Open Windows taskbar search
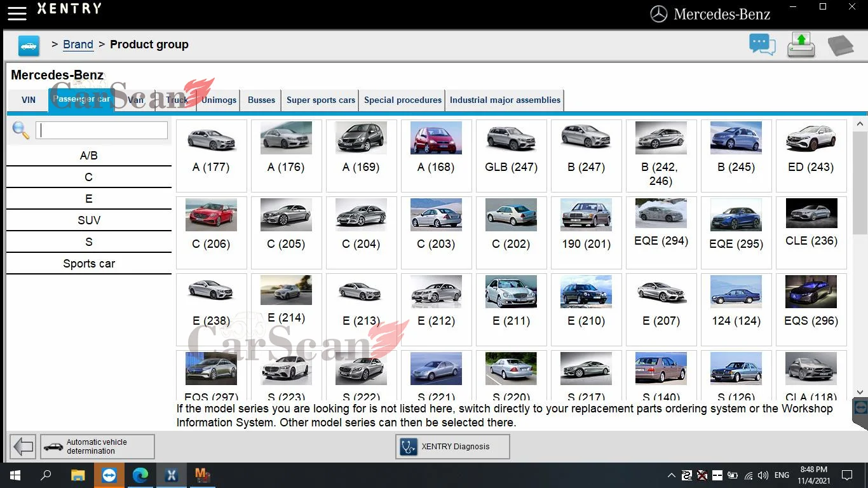Viewport: 868px width, 488px height. click(x=46, y=475)
